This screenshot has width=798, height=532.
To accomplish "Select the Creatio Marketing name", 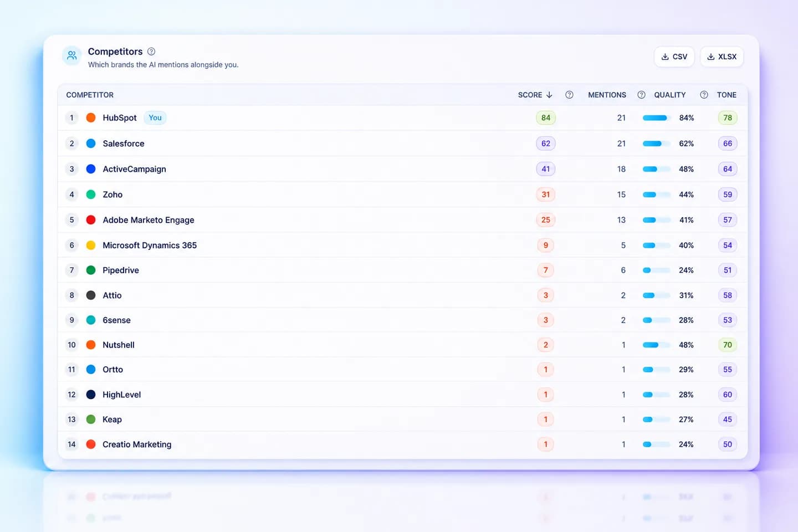I will (137, 444).
